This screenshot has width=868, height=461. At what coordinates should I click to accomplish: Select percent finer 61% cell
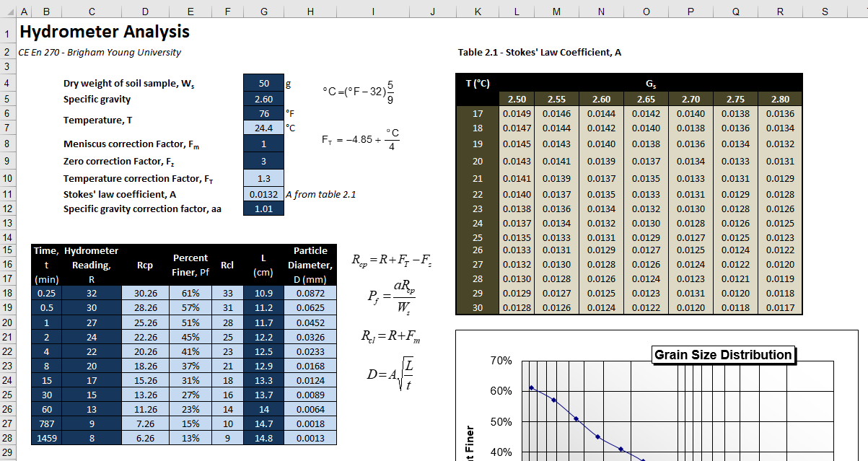click(x=190, y=294)
